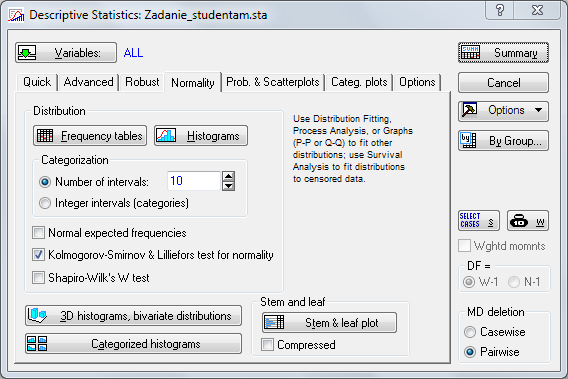This screenshot has height=379, width=568.
Task: Select Integer intervals (categories) option
Action: [x=114, y=203]
